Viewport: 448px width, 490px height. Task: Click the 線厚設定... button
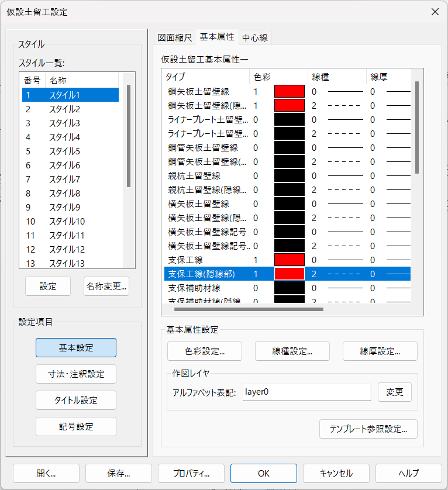(380, 351)
